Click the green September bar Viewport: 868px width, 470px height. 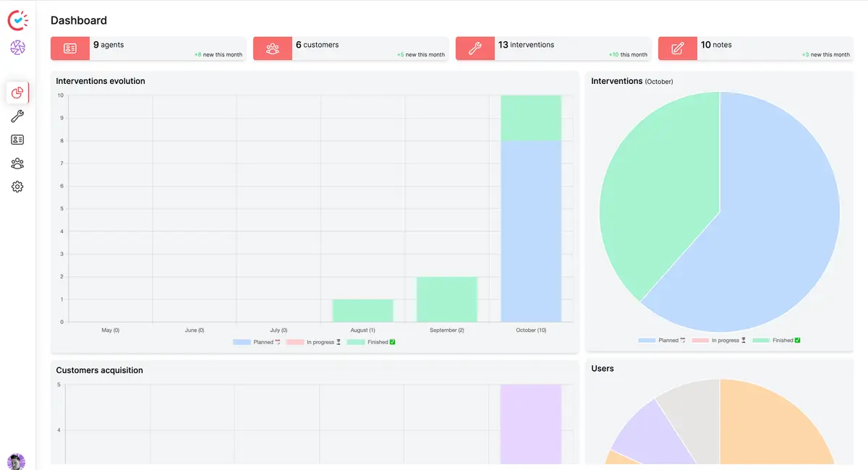tap(447, 299)
